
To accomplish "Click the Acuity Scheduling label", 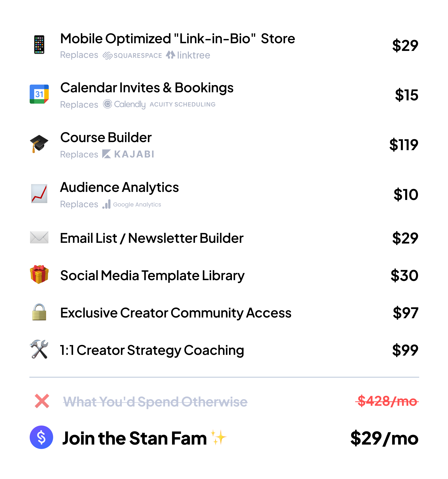I will [182, 104].
